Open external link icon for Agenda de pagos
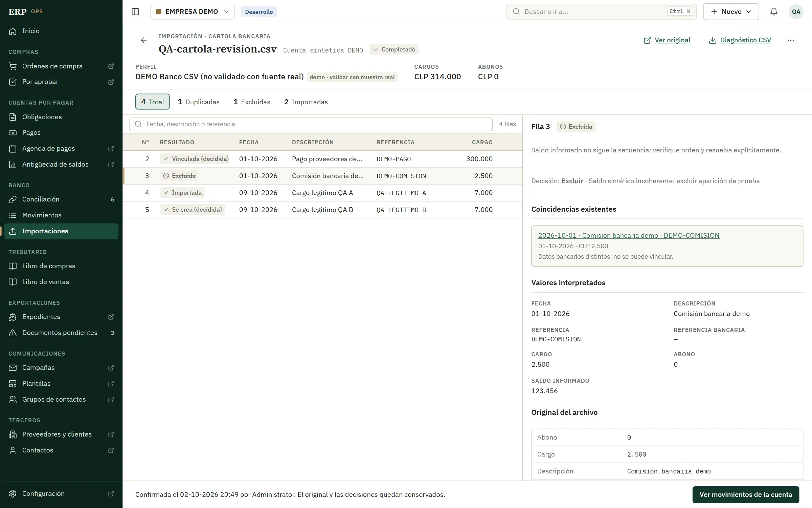The width and height of the screenshot is (812, 508). tap(111, 149)
